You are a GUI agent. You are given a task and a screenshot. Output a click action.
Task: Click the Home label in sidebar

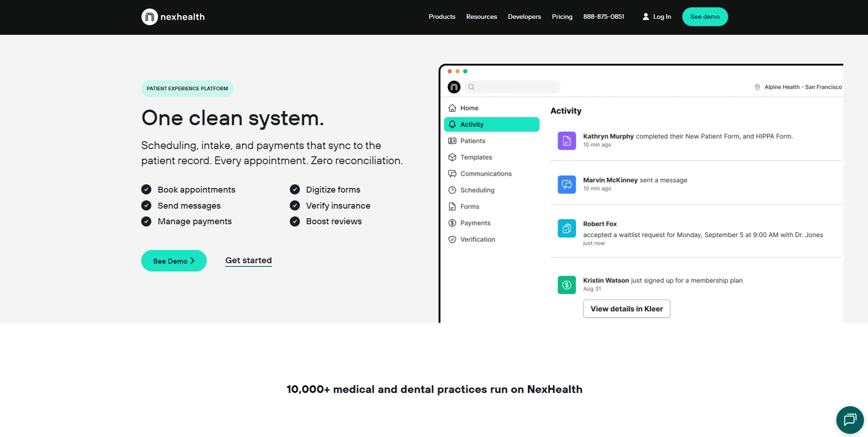click(x=470, y=108)
